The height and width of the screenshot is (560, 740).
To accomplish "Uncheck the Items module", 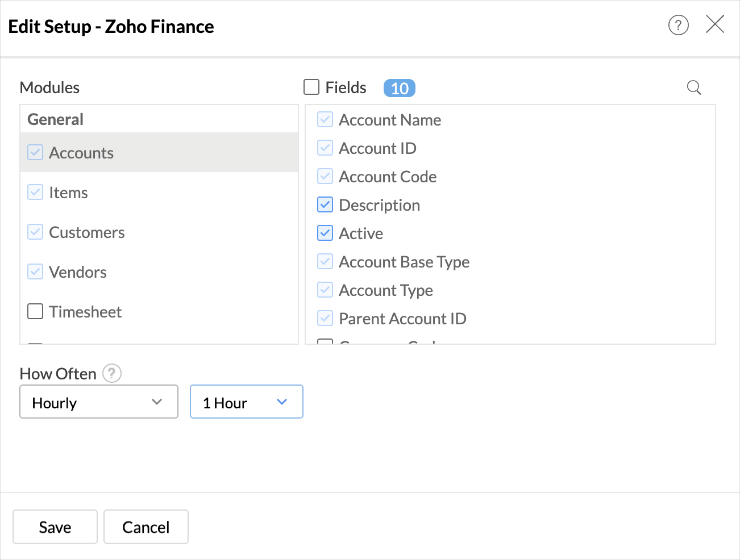I will [x=35, y=192].
